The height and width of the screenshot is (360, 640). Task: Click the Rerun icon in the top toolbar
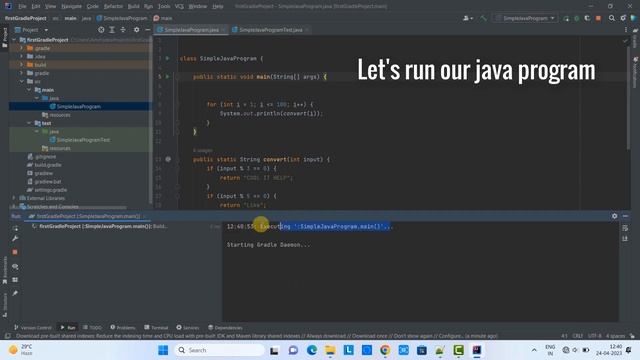click(566, 18)
